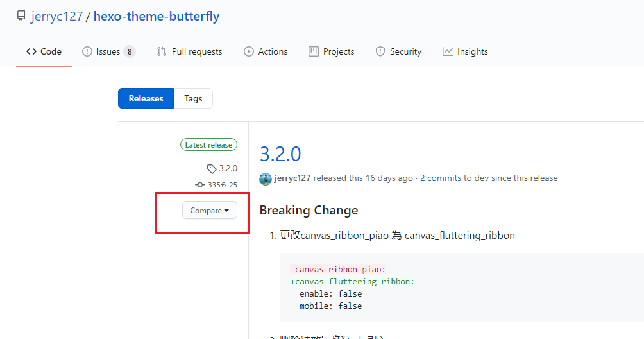Image resolution: width=644 pixels, height=339 pixels.
Task: Click the Projects board icon
Action: (x=314, y=51)
